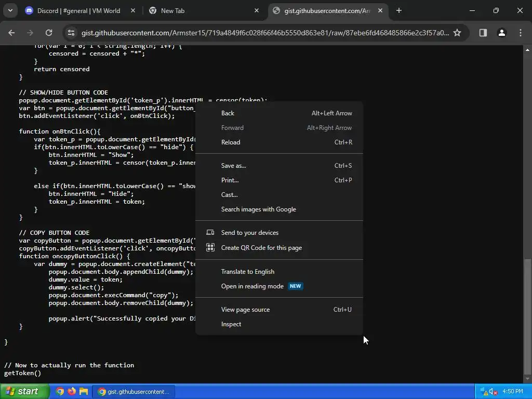Restore down the Chrome window
This screenshot has width=532, height=399.
(x=496, y=10)
